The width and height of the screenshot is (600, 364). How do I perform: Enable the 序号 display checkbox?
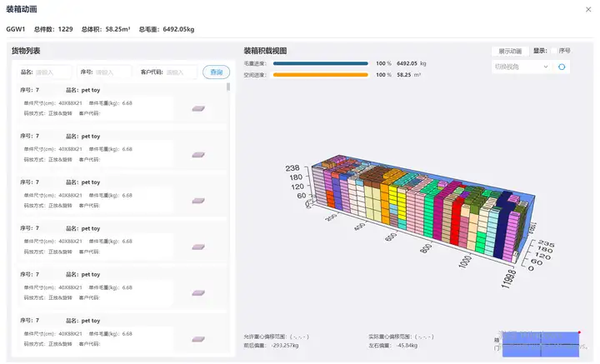(554, 51)
